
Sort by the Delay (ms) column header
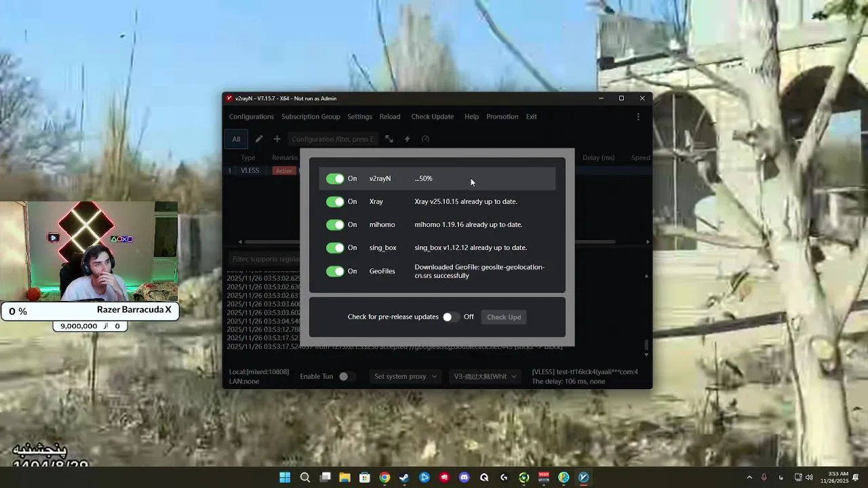(598, 158)
